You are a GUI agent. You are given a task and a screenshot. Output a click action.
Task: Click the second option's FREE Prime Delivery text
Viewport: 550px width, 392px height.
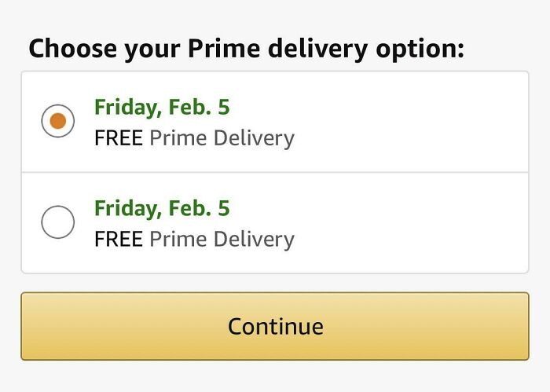click(x=194, y=239)
